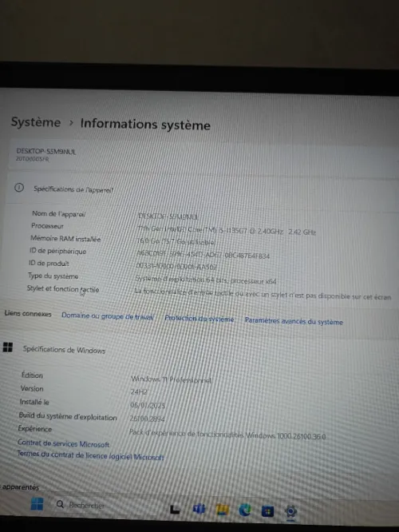Select the Stylet et fonction tactile label
The width and height of the screenshot is (399, 532).
[x=63, y=289]
